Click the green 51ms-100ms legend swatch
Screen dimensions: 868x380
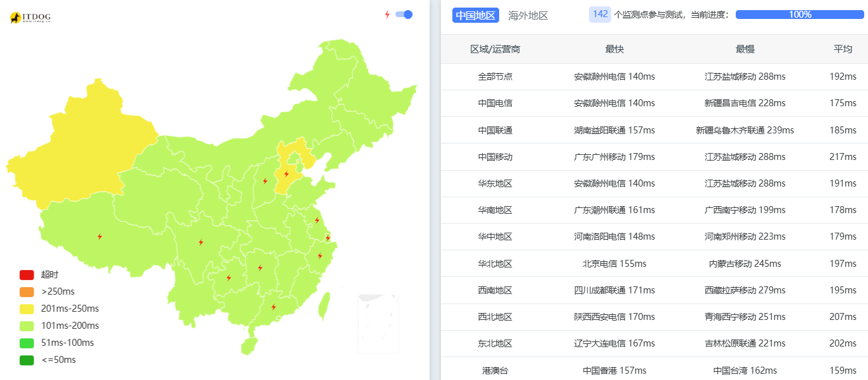(27, 343)
